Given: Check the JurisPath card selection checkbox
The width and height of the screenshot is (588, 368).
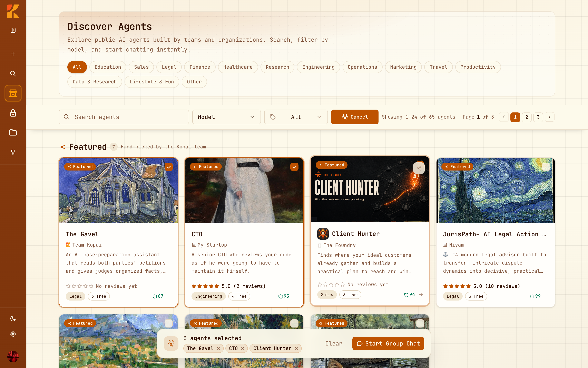Looking at the screenshot, I should point(546,167).
